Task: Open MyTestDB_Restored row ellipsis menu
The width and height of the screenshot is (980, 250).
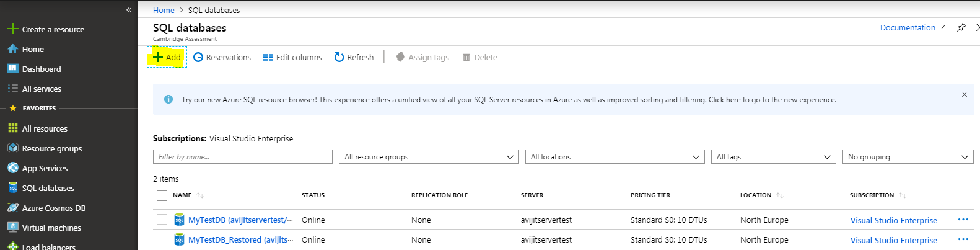Action: click(x=963, y=239)
